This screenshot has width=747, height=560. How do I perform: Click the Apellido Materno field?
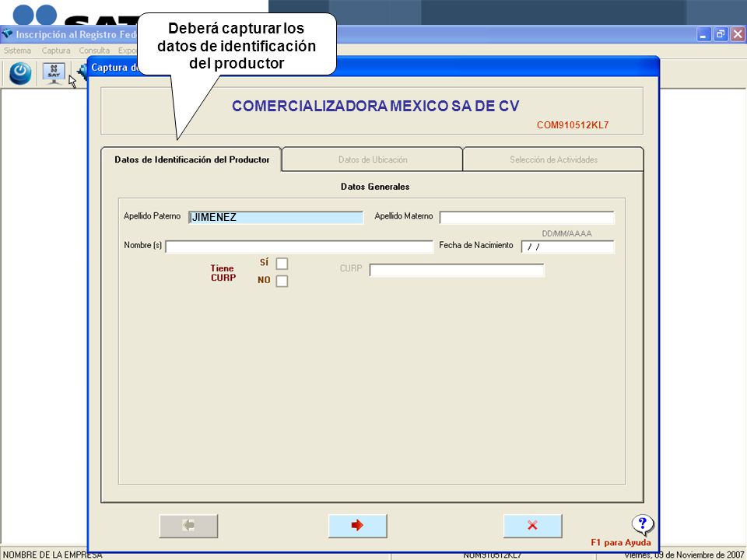pyautogui.click(x=527, y=218)
